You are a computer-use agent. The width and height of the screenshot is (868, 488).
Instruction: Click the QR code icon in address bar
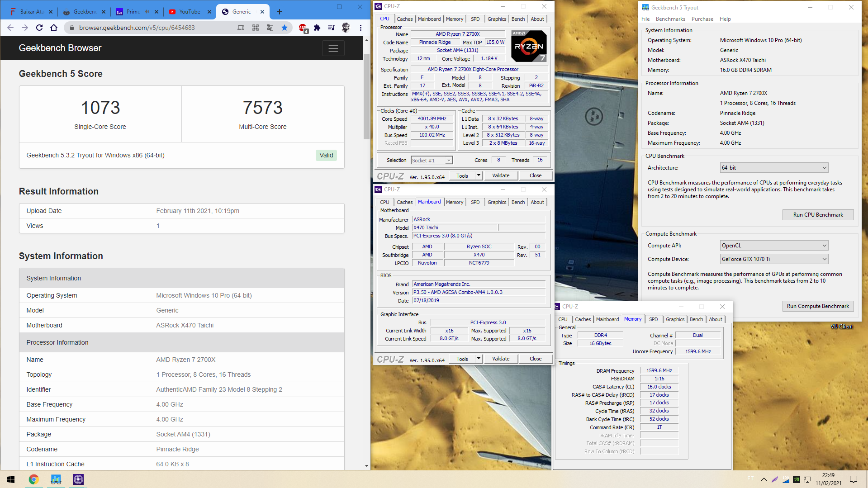click(x=256, y=28)
